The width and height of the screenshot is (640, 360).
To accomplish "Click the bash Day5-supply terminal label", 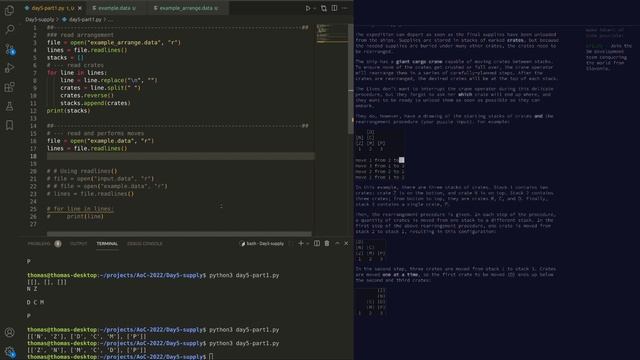I will point(262,244).
